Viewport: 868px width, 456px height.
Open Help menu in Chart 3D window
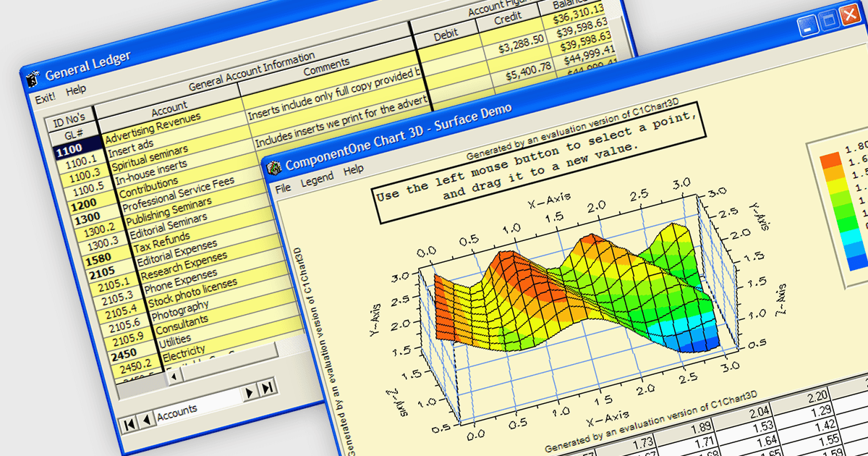click(x=354, y=169)
